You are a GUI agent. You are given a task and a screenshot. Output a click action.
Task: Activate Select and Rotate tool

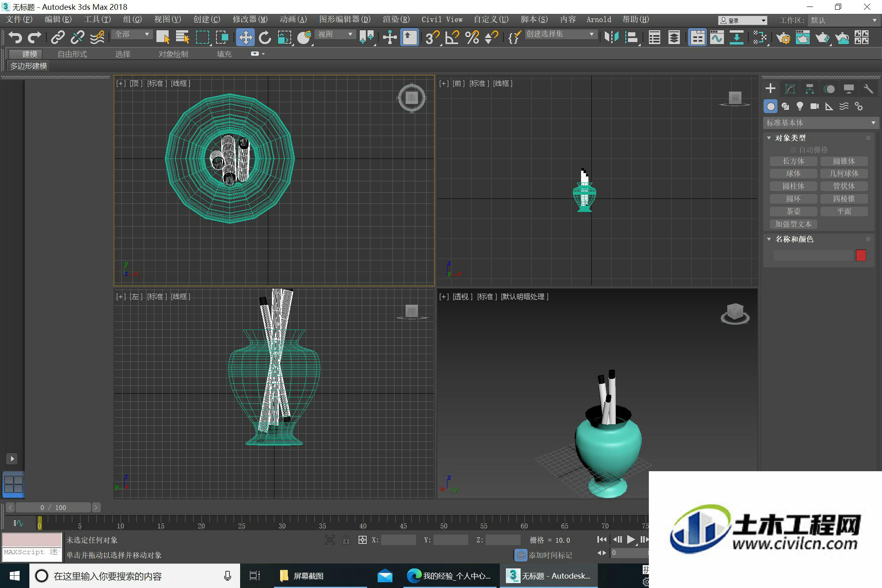265,38
